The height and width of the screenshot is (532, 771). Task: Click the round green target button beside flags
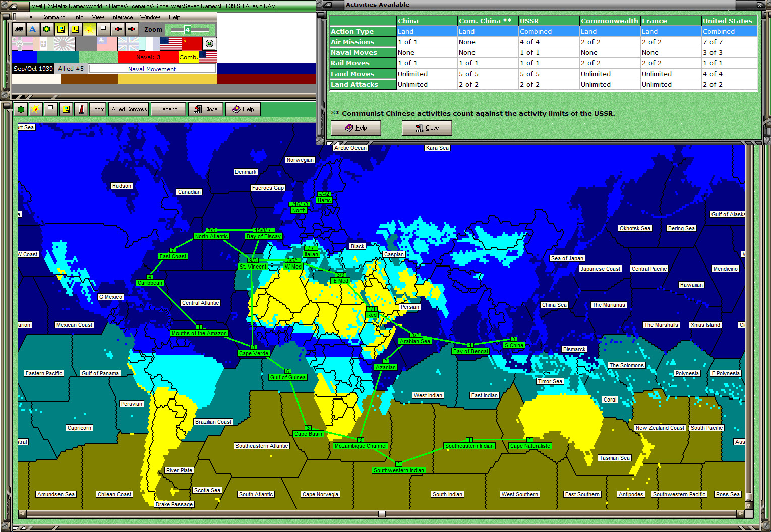point(209,44)
